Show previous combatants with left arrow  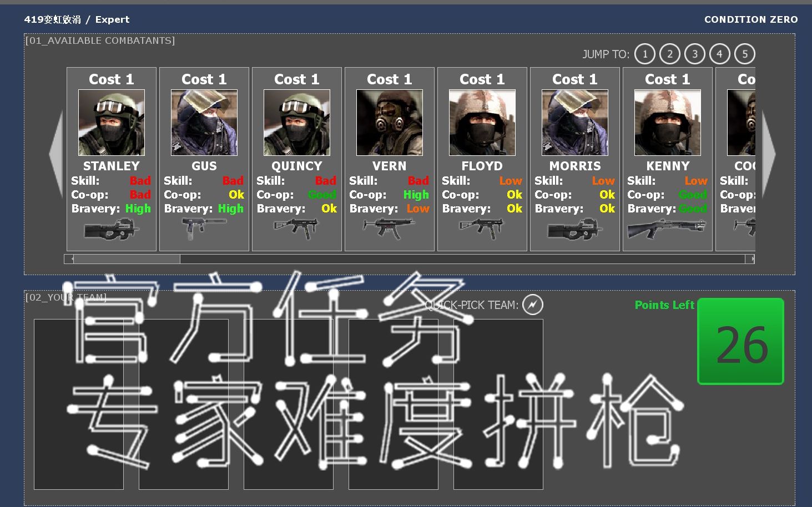tap(56, 154)
